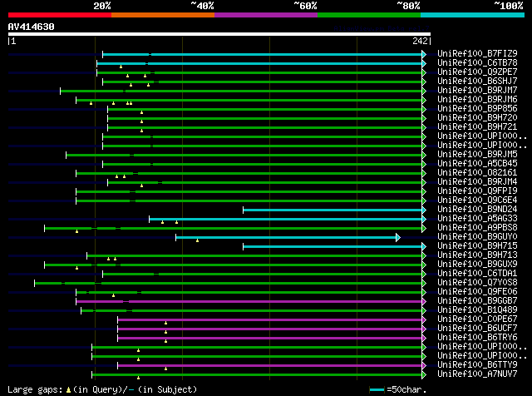The width and height of the screenshot is (532, 396).
Task: Click the purple arrowhead ending the B6TTY9 alignment
Action: tap(424, 366)
